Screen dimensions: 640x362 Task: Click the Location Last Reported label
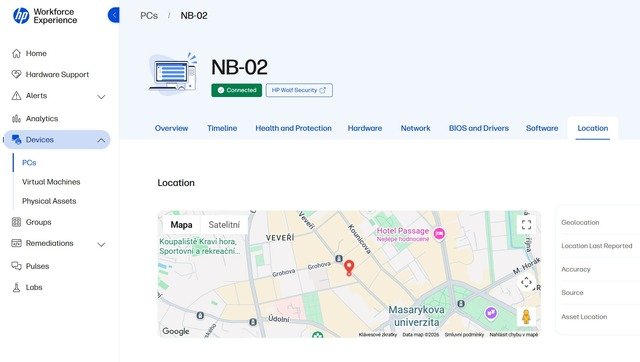pos(596,246)
